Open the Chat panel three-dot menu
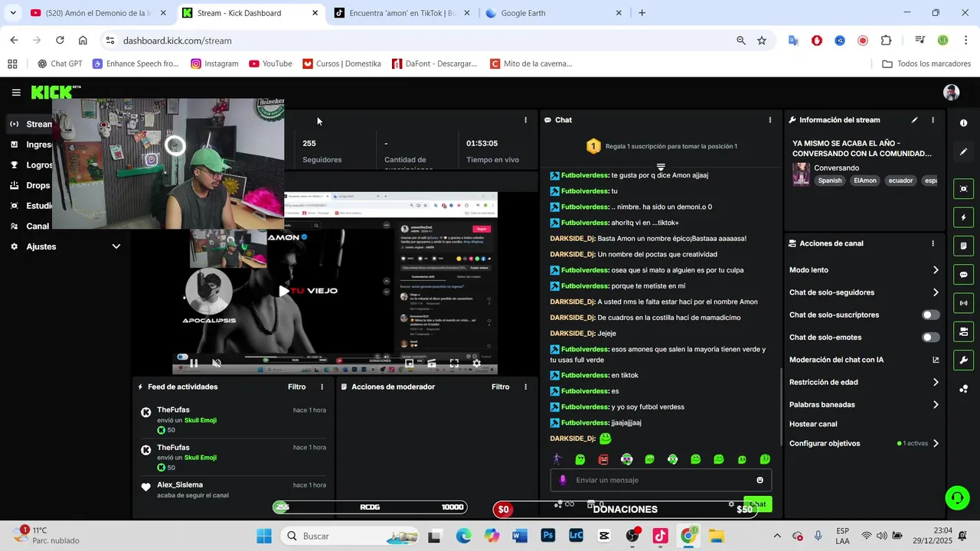This screenshot has width=980, height=551. (770, 120)
